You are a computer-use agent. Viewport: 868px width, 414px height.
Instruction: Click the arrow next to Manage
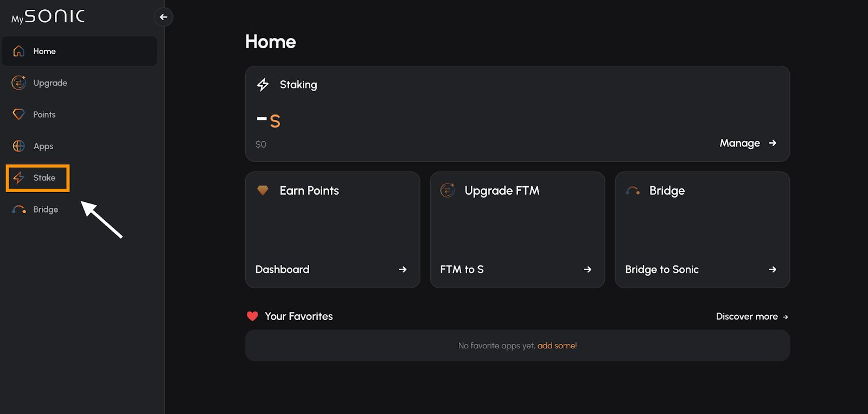pos(773,143)
